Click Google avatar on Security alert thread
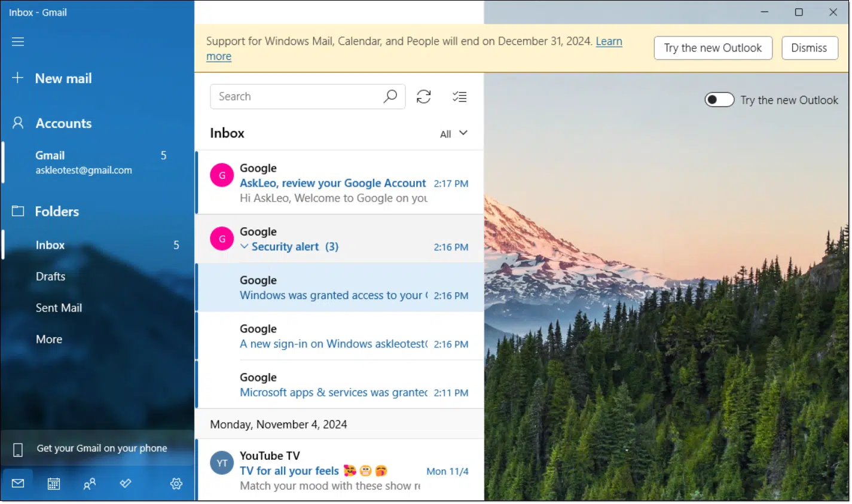The image size is (852, 504). click(x=222, y=239)
